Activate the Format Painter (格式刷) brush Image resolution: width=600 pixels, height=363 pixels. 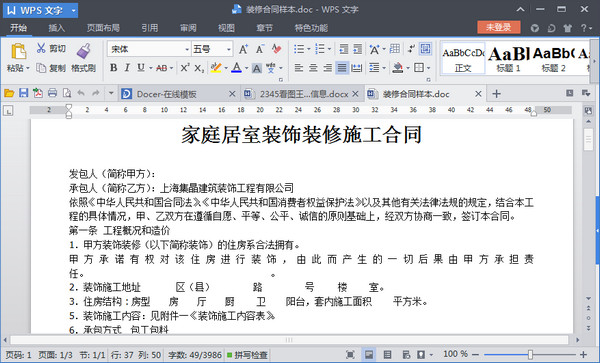tap(83, 51)
